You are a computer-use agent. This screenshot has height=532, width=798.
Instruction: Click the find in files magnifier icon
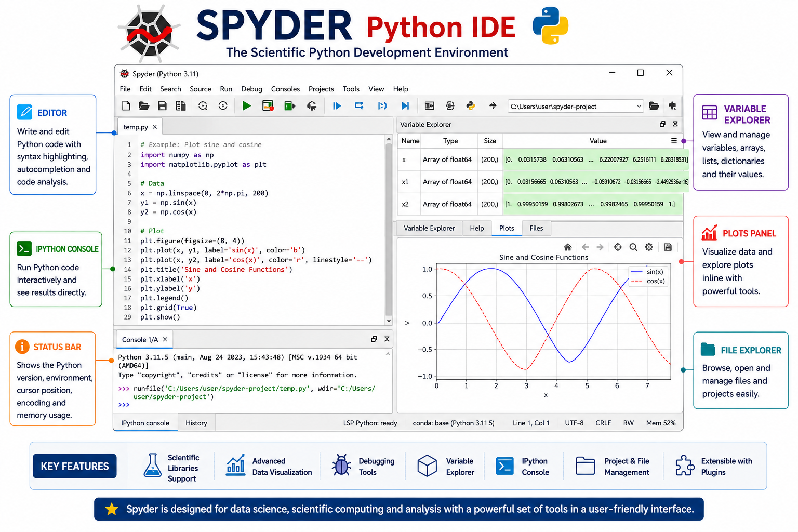(203, 106)
